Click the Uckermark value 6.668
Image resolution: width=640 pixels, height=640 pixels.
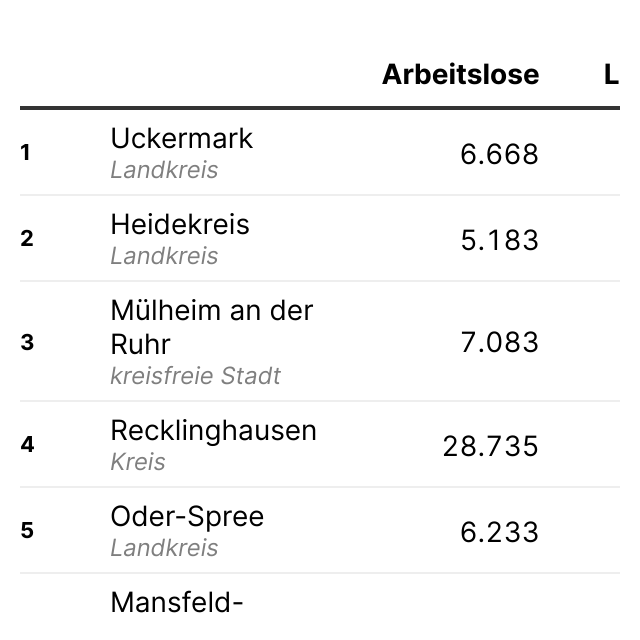[499, 154]
